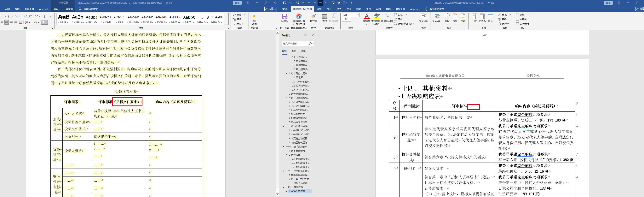
Task: Collapse '2 近年财务状况表' in navigation tree
Action: click(x=287, y=74)
